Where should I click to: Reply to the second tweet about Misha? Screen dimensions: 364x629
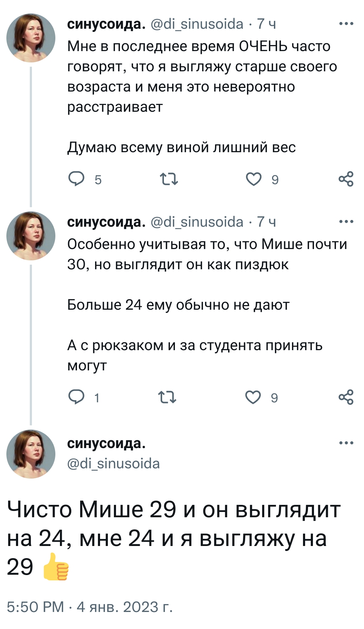pos(76,397)
